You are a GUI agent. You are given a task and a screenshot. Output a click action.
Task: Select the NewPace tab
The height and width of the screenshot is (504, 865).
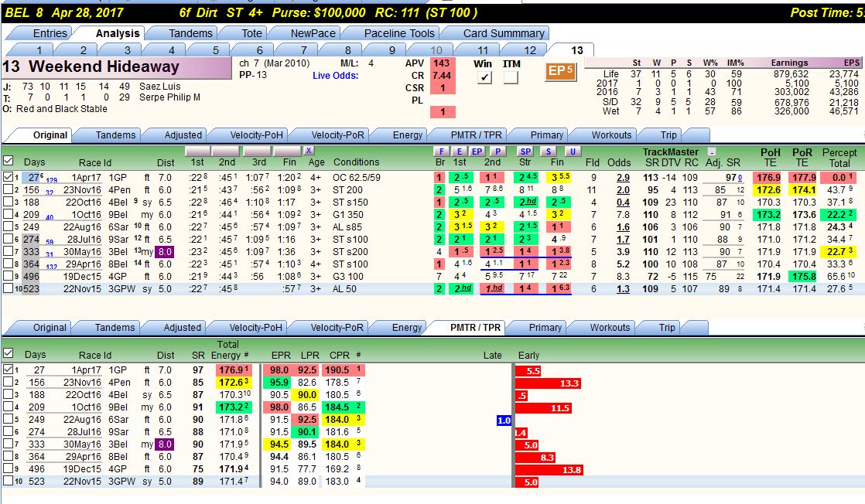click(x=313, y=33)
